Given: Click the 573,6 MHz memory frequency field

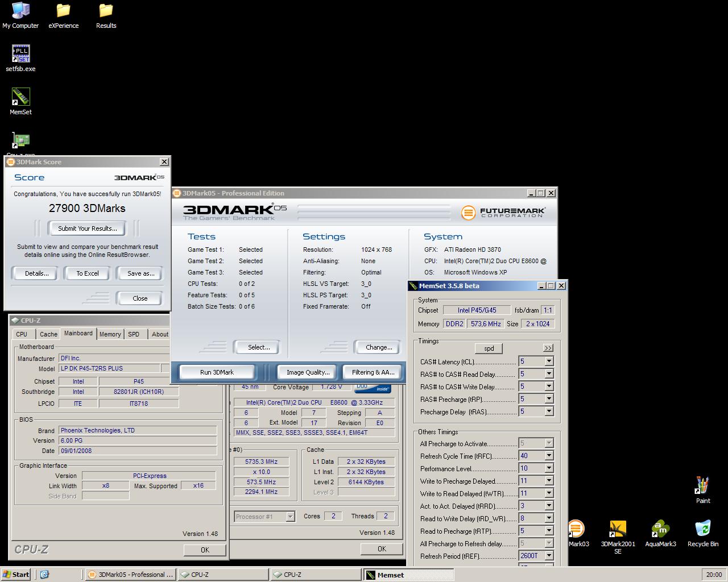Looking at the screenshot, I should coord(486,324).
